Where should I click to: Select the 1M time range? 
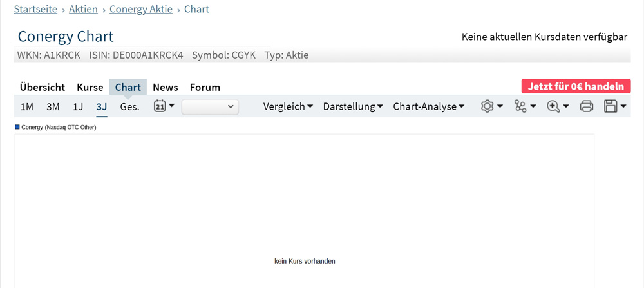[27, 106]
